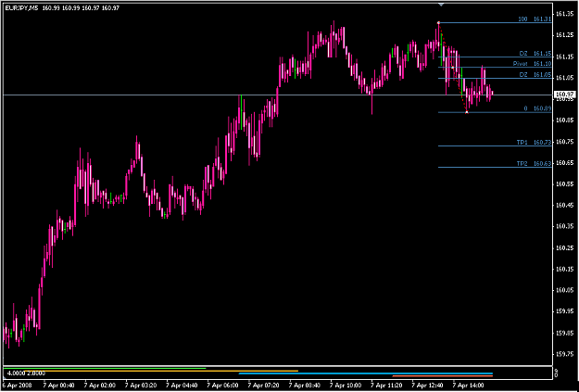Click the lower 'DZ 161.05' level label
579x392 pixels.
coord(535,75)
